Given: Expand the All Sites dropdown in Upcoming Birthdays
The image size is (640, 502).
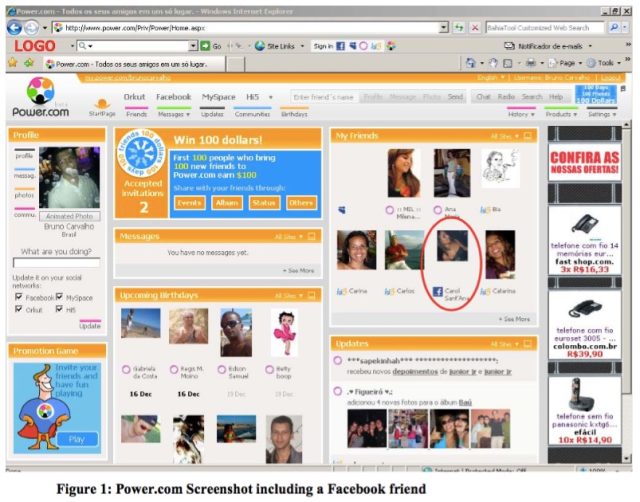Looking at the screenshot, I should [x=289, y=296].
